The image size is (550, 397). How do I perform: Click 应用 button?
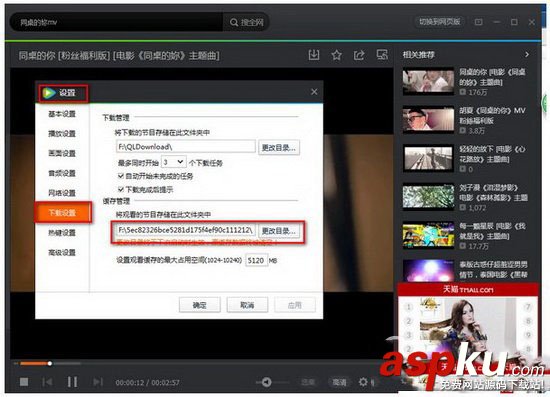pyautogui.click(x=295, y=305)
